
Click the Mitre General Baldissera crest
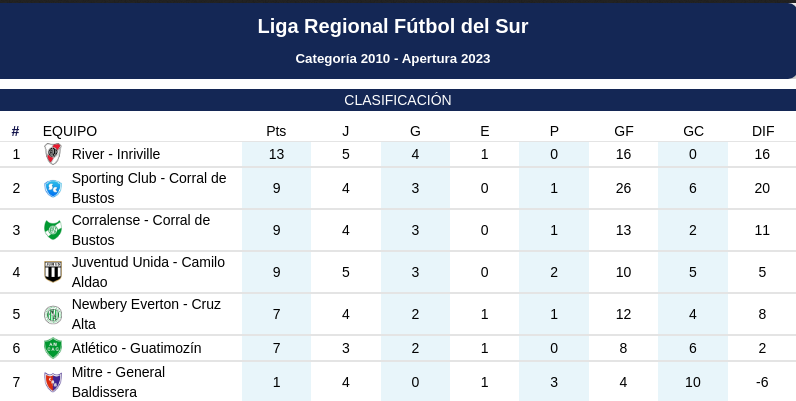click(53, 382)
